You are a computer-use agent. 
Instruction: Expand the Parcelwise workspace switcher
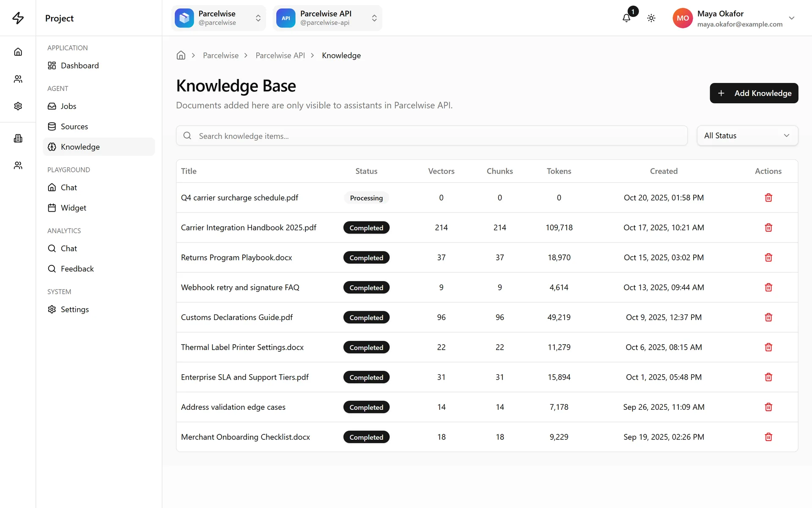tap(219, 18)
